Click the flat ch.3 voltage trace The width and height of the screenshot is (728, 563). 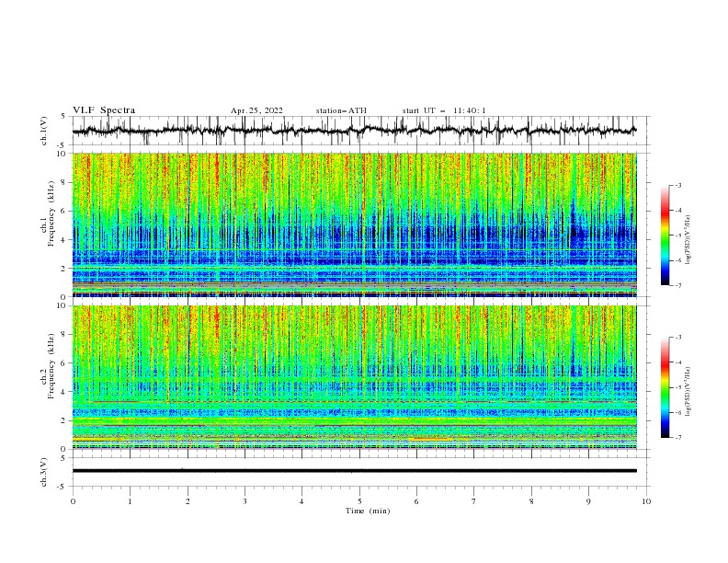click(x=354, y=471)
